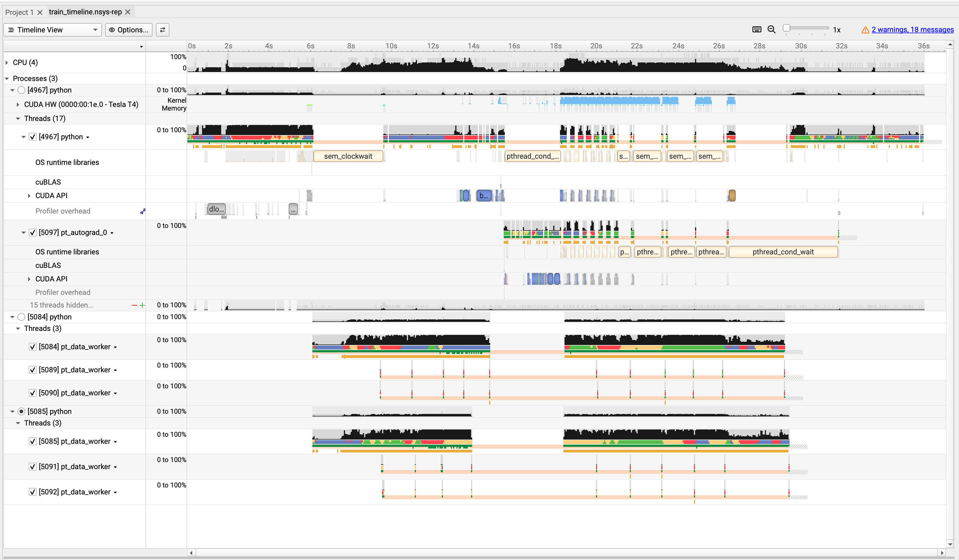Open the pt_autograd_0 thread dropdown arrow
Viewport: 959px width, 560px height.
pos(112,233)
